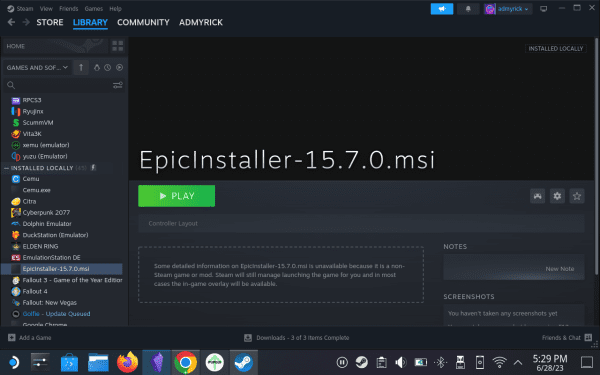Open the announcements megaphone button
Viewport: 600px width, 375px height.
[x=442, y=8]
